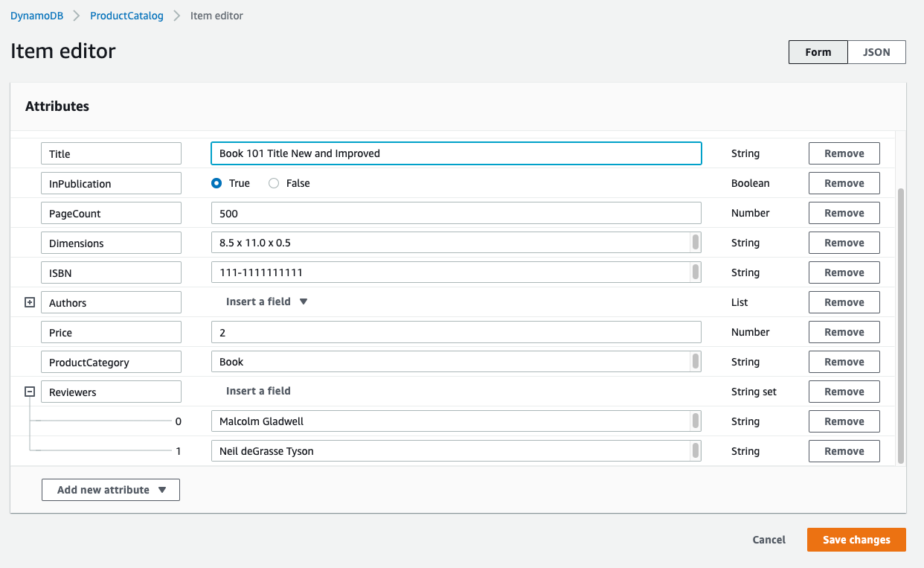Screen dimensions: 924x568
Task: Remove the PageCount attribute
Action: [844, 213]
